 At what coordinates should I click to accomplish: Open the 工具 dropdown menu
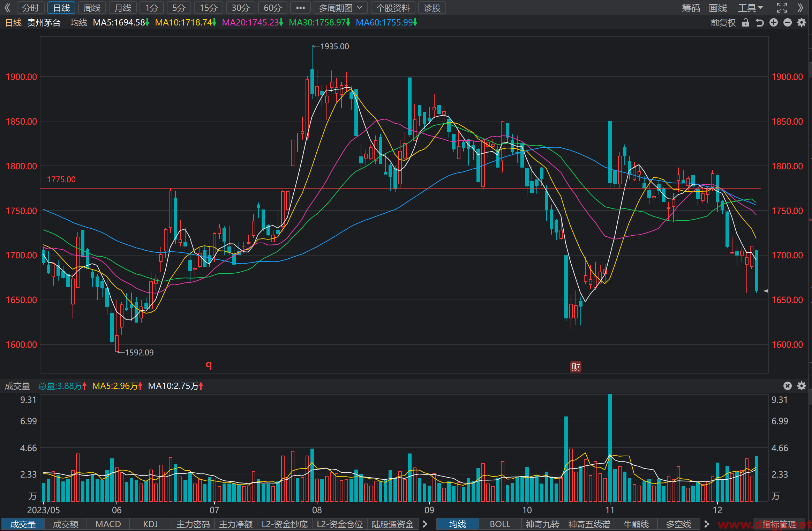coord(750,8)
